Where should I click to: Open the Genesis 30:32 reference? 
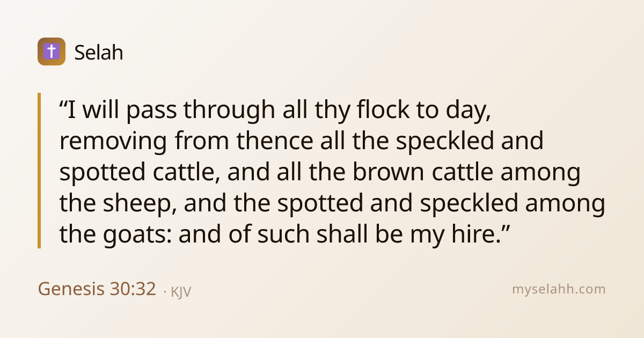pyautogui.click(x=97, y=289)
